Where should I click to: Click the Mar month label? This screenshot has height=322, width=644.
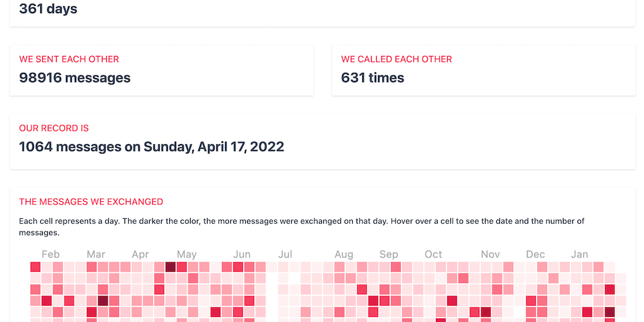[x=96, y=255]
